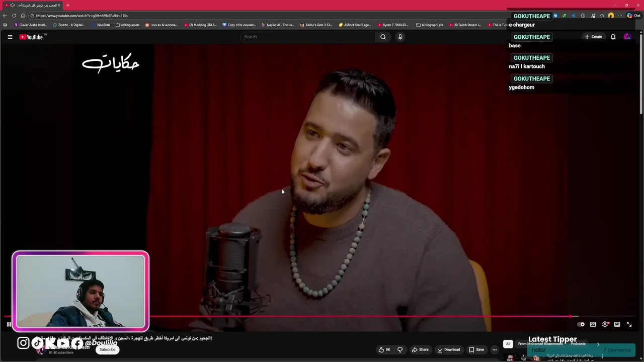Open the YouTube hamburger guide menu
Screen dimensions: 644x362
click(x=10, y=37)
